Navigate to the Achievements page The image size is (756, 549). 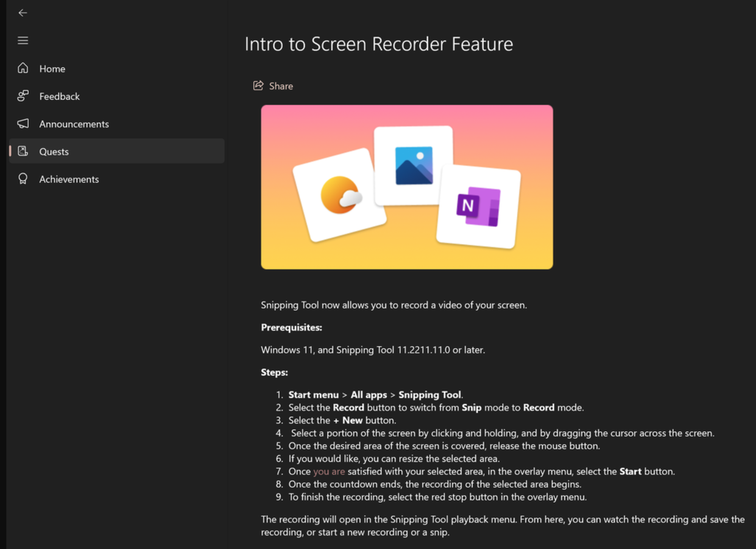tap(69, 179)
